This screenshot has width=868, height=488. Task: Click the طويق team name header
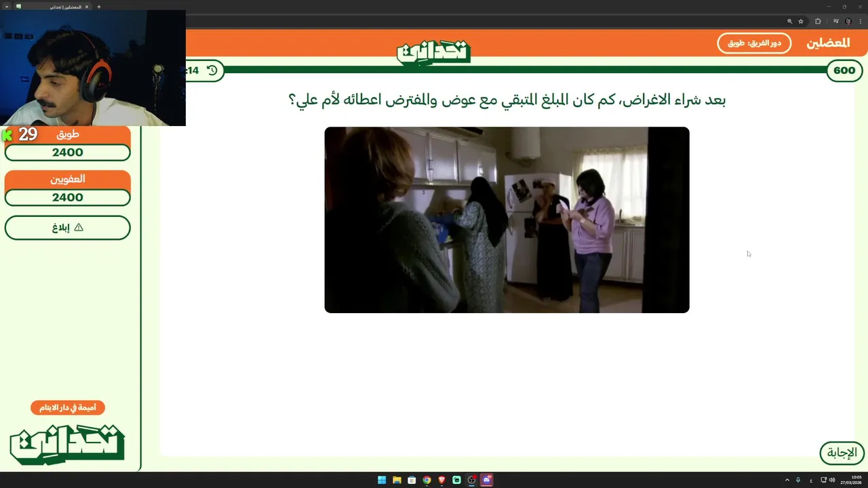point(67,134)
